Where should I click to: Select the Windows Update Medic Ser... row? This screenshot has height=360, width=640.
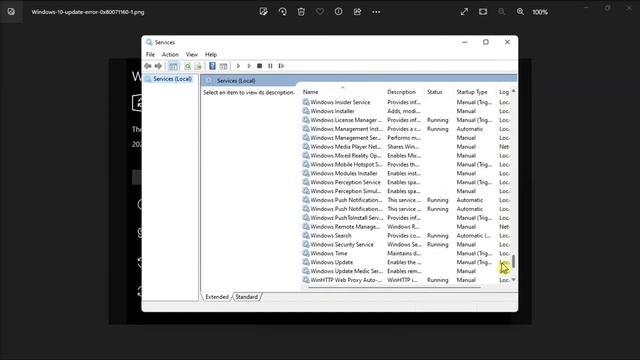(x=406, y=271)
